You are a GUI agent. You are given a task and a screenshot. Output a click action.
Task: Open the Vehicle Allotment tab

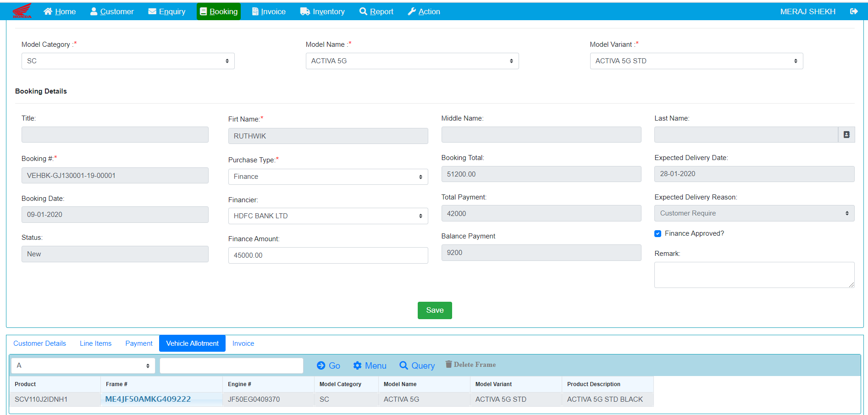[192, 343]
